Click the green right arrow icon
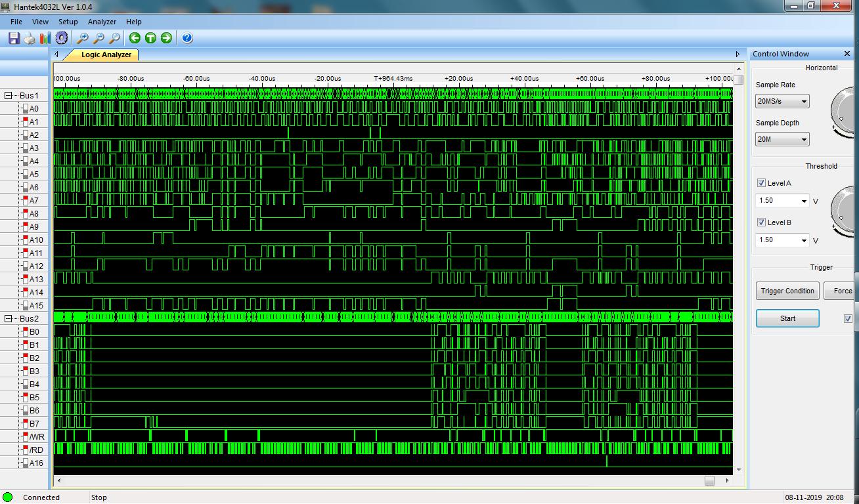The width and height of the screenshot is (859, 504). pyautogui.click(x=166, y=38)
